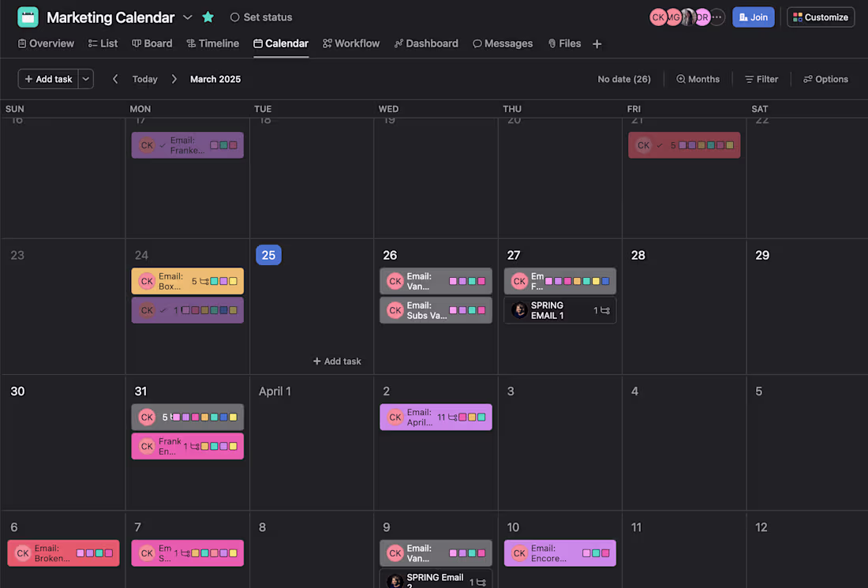Open the DR member avatar in the header
Image resolution: width=868 pixels, height=588 pixels.
[x=702, y=17]
